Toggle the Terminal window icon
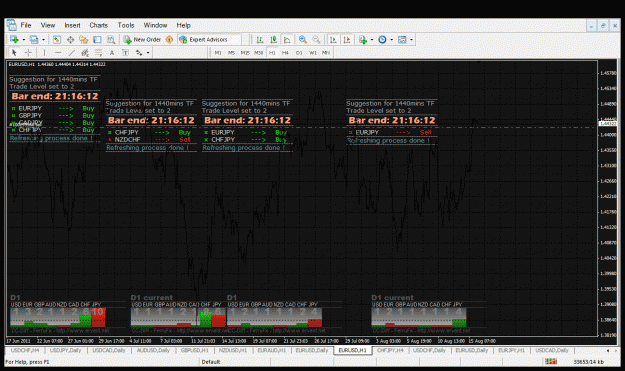This screenshot has height=371, width=625. point(97,39)
